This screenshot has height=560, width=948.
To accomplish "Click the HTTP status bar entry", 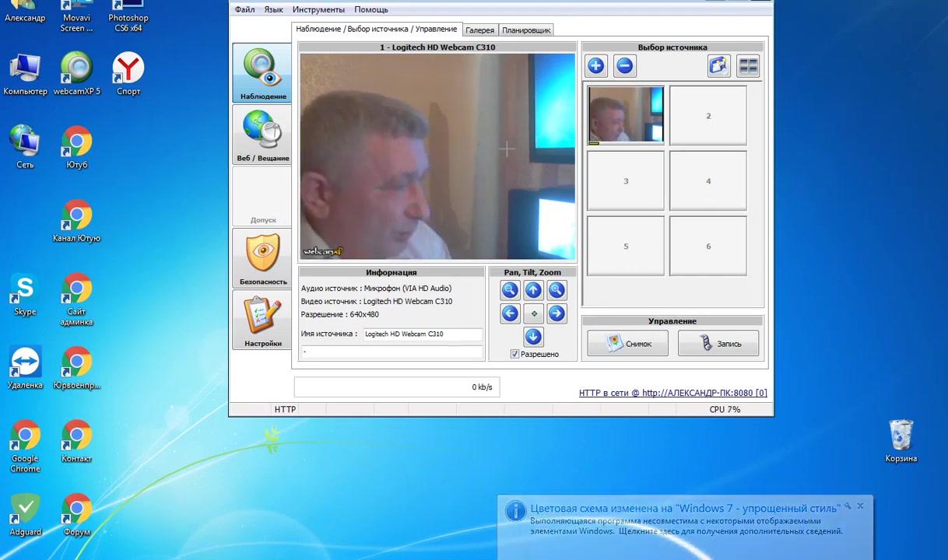I will 285,409.
